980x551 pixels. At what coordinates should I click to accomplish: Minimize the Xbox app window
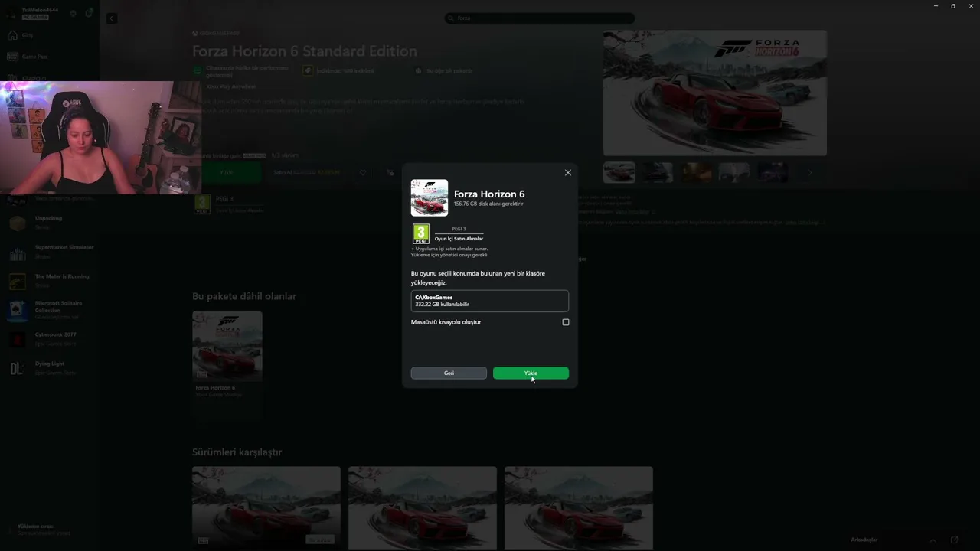tap(936, 6)
